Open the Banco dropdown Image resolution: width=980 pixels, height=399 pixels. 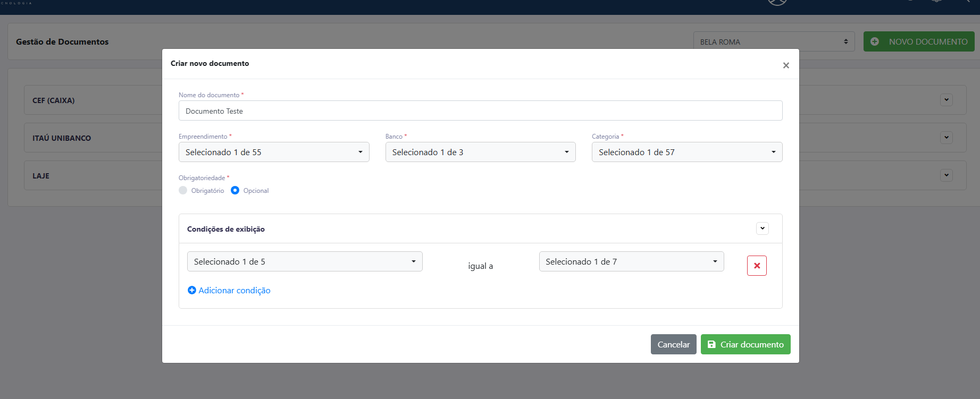click(481, 152)
